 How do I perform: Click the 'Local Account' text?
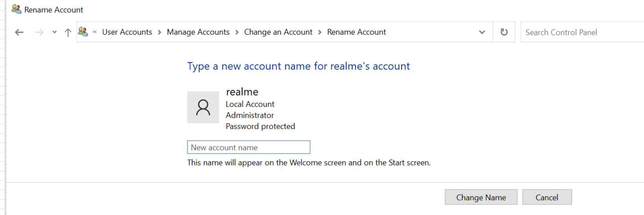pyautogui.click(x=250, y=104)
